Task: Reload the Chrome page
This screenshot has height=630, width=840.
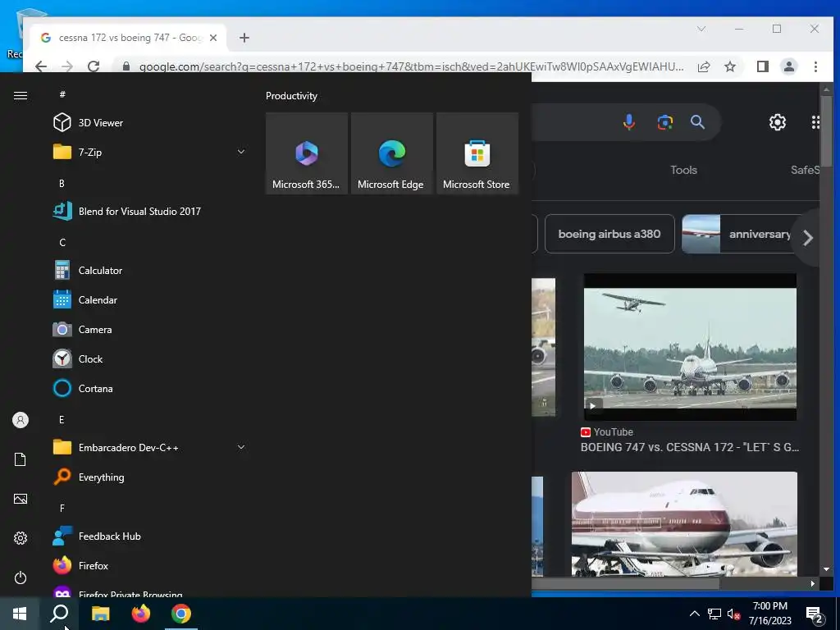Action: click(x=94, y=66)
